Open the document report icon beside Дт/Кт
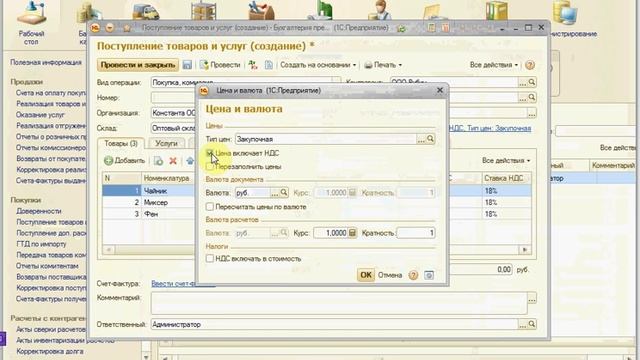Viewport: 640px width, 360px height. coord(269,65)
